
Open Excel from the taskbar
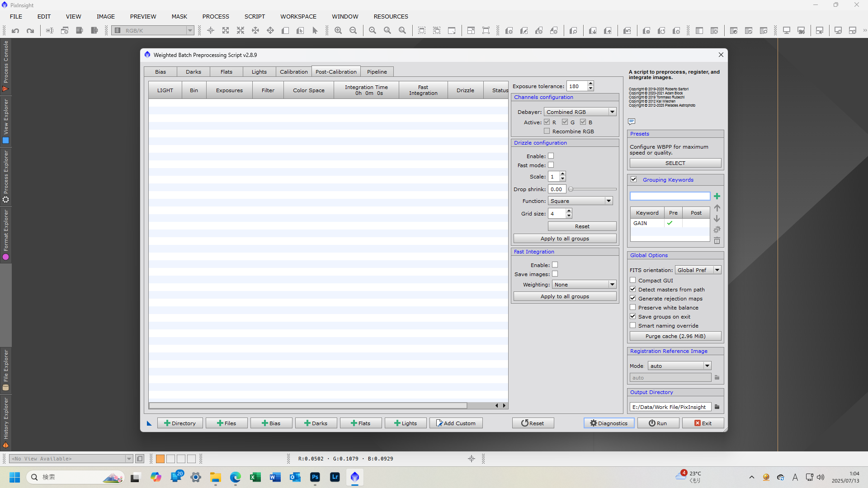click(x=255, y=477)
